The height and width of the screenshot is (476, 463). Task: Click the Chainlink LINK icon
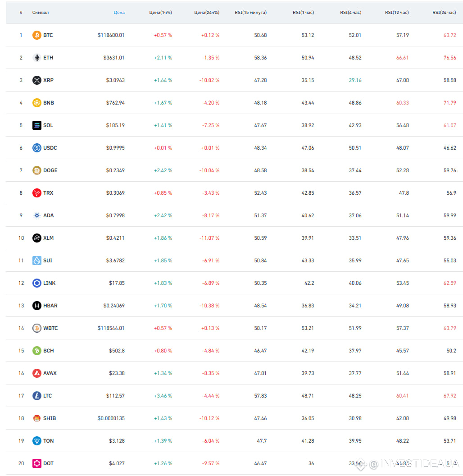(37, 283)
